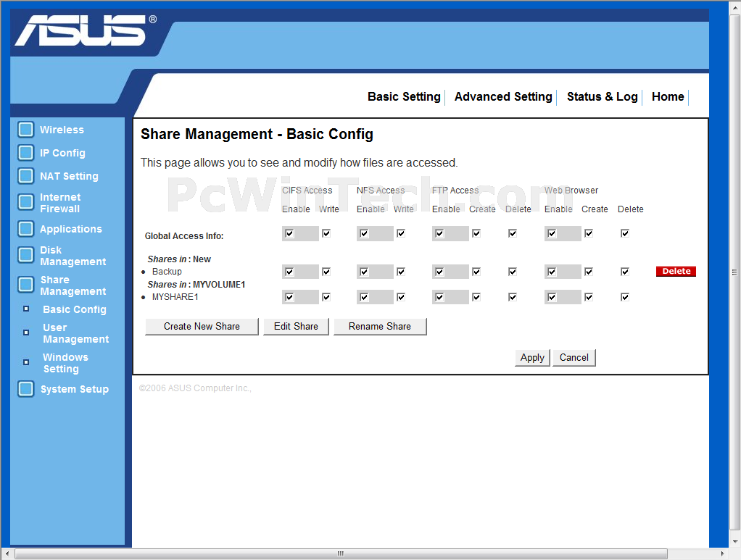741x560 pixels.
Task: Click the small bullet icon beside User Management
Action: (x=26, y=333)
